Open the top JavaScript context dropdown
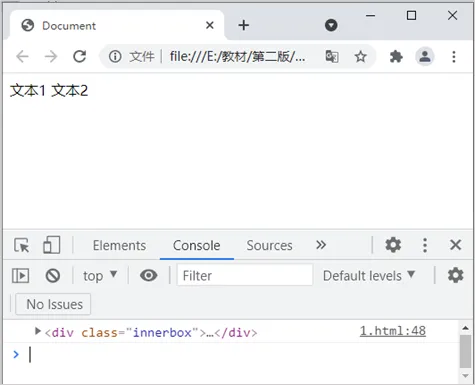Viewport: 475px width, 385px height. [100, 276]
